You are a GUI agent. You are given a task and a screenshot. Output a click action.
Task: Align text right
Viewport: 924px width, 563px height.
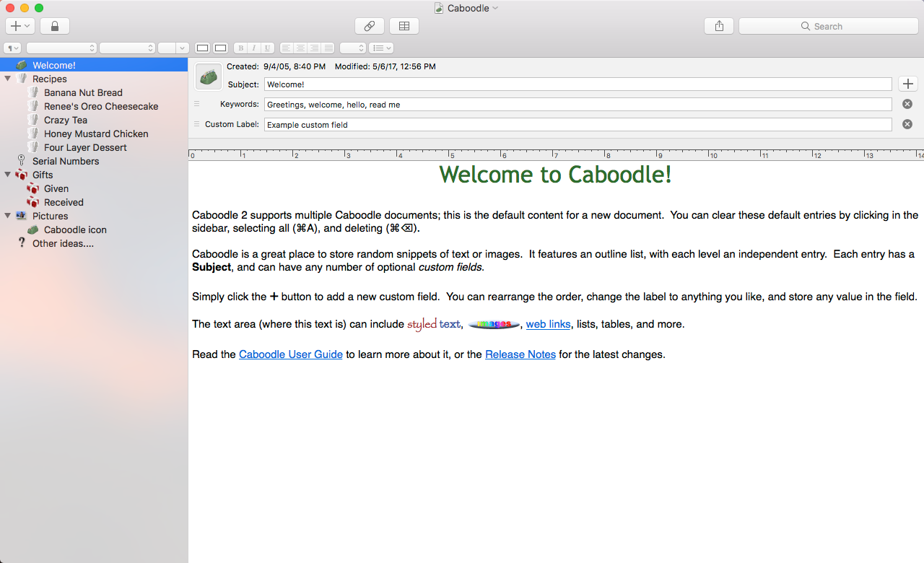pyautogui.click(x=314, y=48)
